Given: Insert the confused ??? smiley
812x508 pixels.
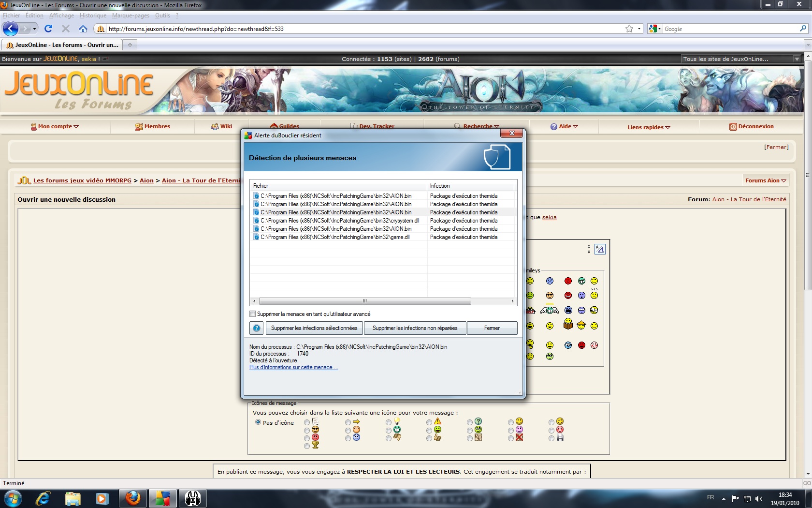Looking at the screenshot, I should click(594, 294).
